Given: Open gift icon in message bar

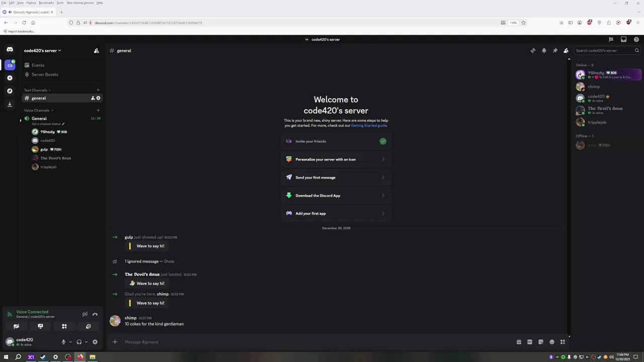Looking at the screenshot, I should pyautogui.click(x=519, y=342).
